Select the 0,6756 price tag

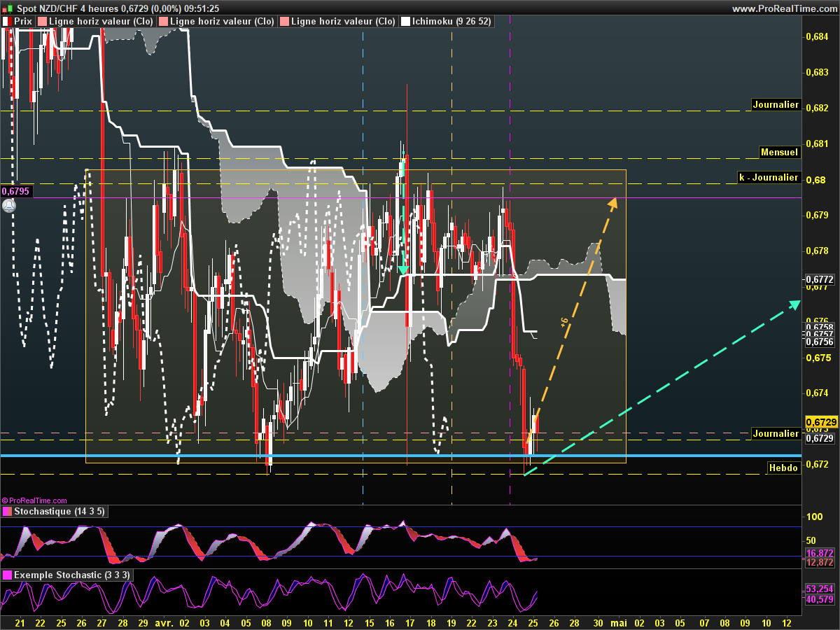tap(820, 342)
